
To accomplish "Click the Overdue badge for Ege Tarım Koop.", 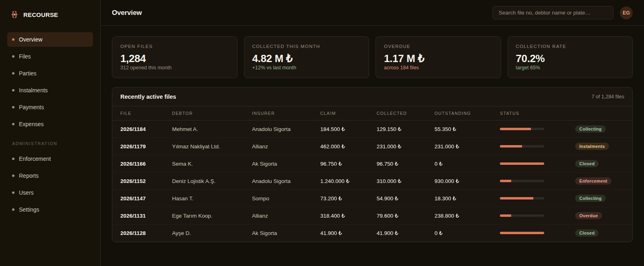I will point(588,216).
